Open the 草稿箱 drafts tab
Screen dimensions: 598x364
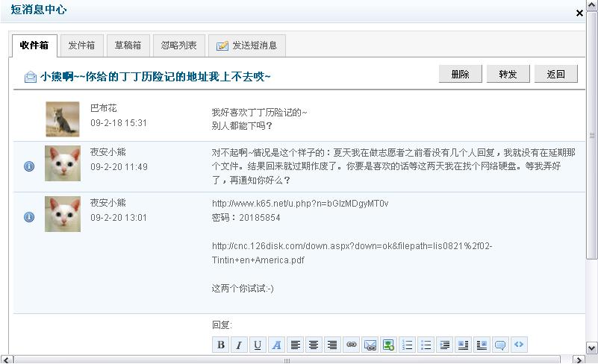[128, 45]
